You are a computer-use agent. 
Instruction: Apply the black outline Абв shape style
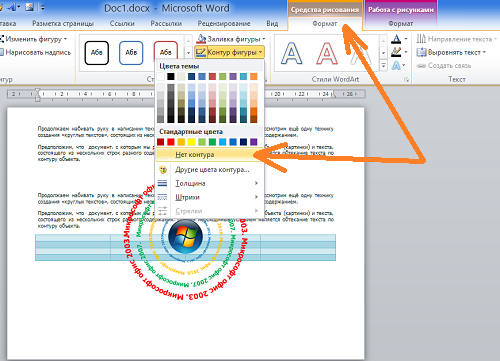pos(97,52)
